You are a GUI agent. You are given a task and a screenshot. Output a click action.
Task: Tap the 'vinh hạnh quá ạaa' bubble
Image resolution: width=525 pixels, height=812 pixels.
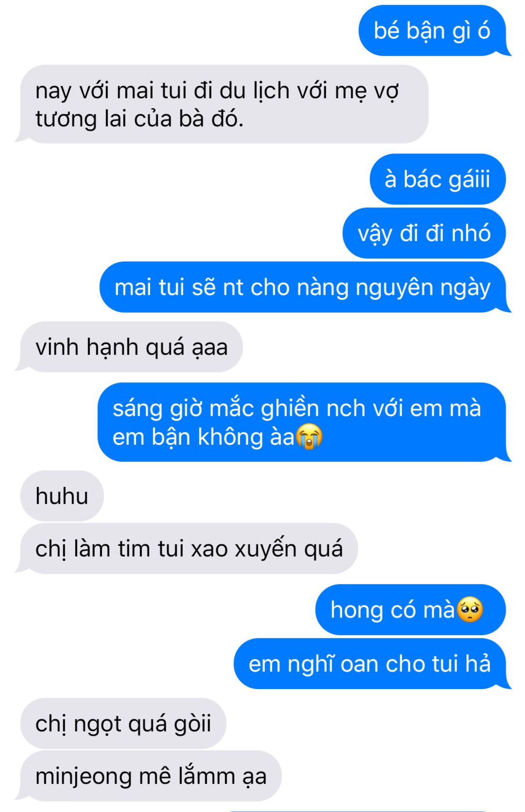[x=129, y=347]
